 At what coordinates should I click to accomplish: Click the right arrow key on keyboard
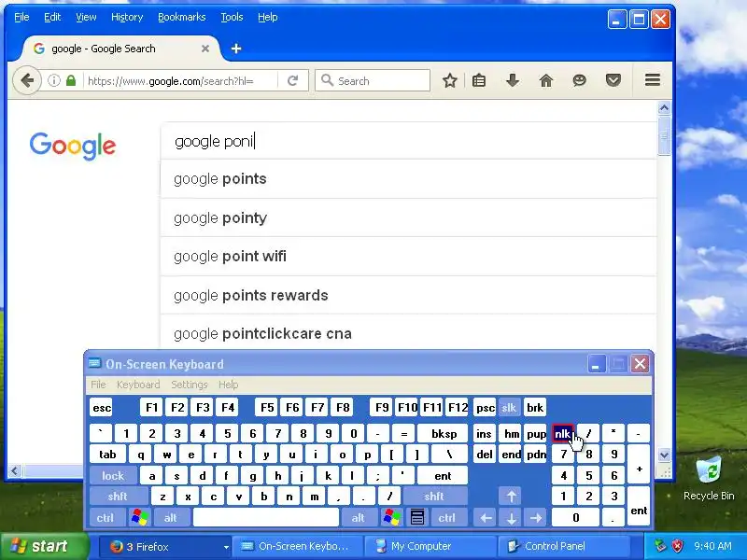pos(536,518)
